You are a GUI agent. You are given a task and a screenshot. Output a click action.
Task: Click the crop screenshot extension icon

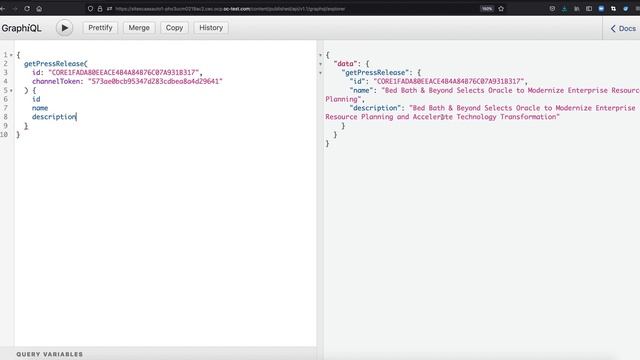coord(613,9)
